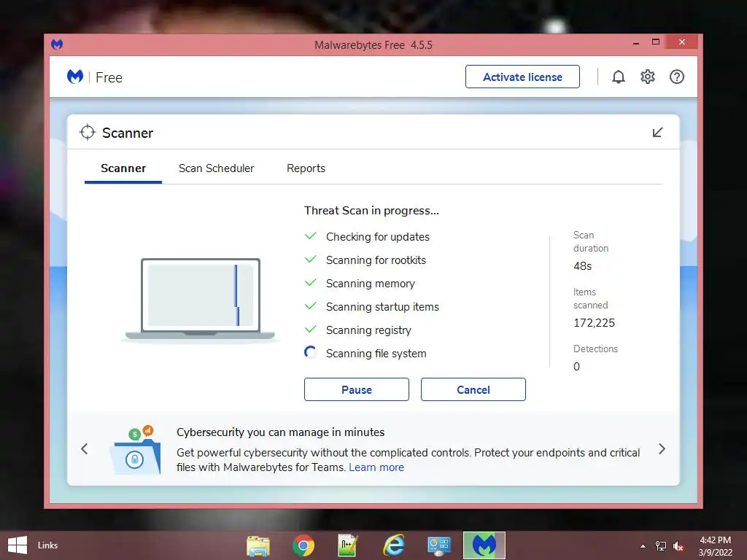Viewport: 747px width, 560px height.
Task: Open the Windows Start button
Action: tap(18, 545)
